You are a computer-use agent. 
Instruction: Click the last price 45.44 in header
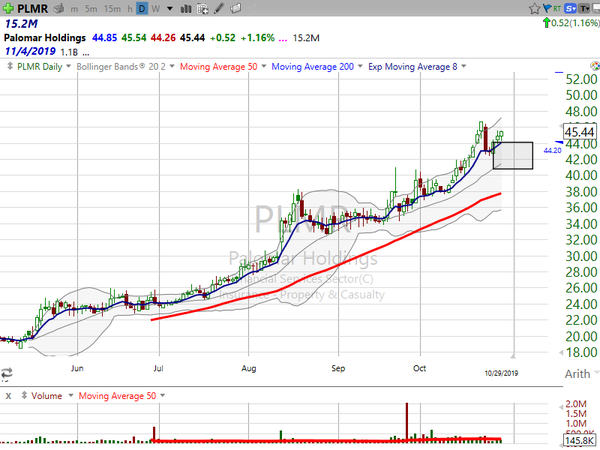tap(192, 38)
